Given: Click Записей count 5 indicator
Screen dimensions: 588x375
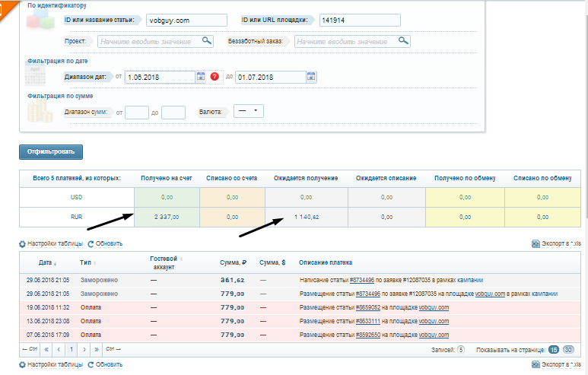Looking at the screenshot, I should click(461, 350).
